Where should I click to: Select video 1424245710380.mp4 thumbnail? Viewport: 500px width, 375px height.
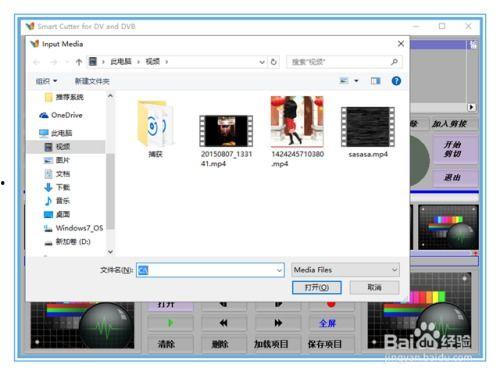[x=297, y=121]
